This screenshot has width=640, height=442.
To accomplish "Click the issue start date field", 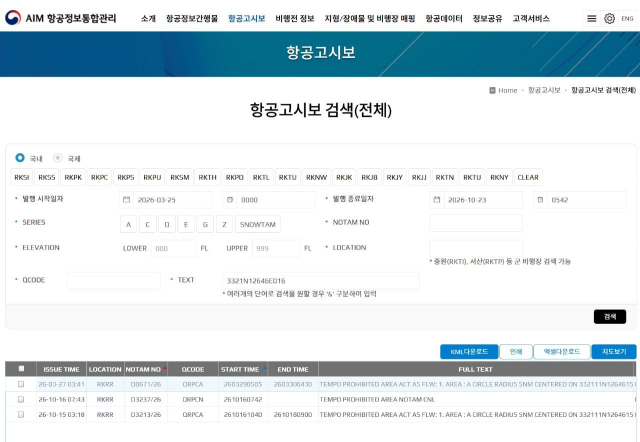I will (172, 200).
